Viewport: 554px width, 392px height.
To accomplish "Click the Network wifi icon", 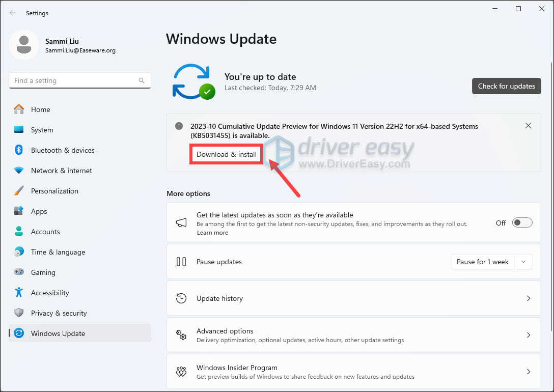I will pos(19,171).
